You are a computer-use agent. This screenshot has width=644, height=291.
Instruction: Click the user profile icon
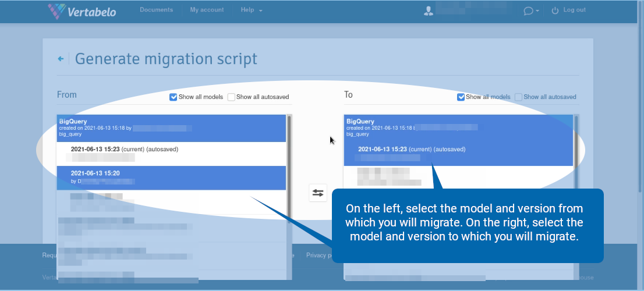coord(429,11)
